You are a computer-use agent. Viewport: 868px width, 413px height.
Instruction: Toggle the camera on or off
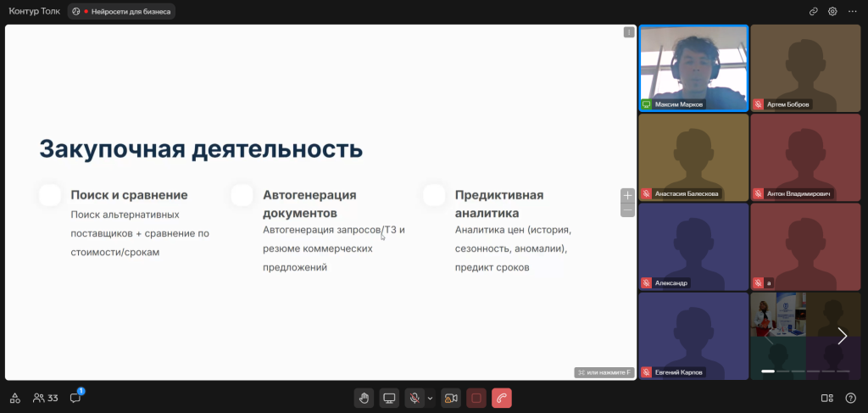[451, 398]
